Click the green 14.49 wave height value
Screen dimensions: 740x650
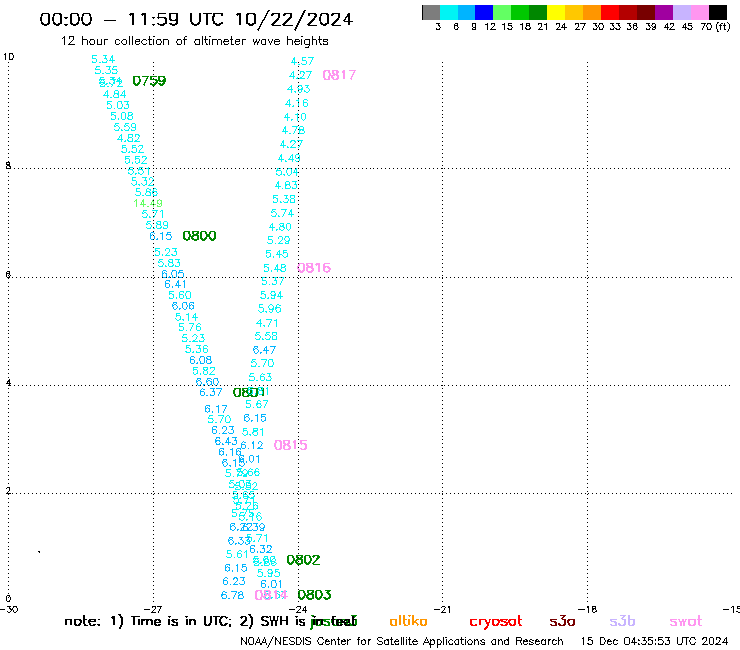(x=148, y=203)
